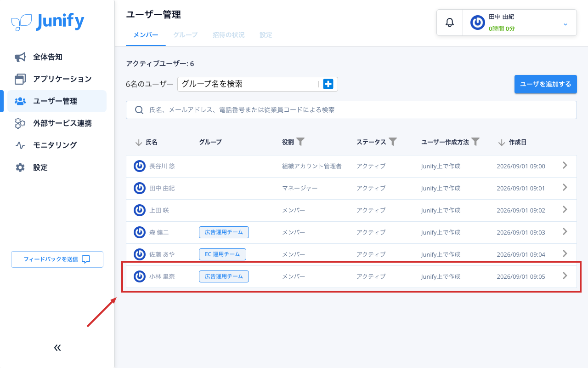Screen dimensions: 588x368
Task: Click the avatar icon of 長谷川 悠
Action: point(140,166)
